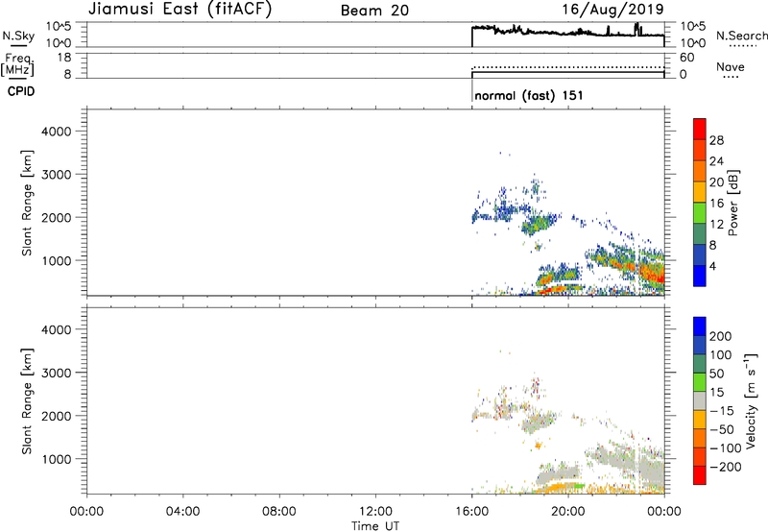
Task: Click the '-15' tick on Velocity scale
Action: pyautogui.click(x=722, y=411)
